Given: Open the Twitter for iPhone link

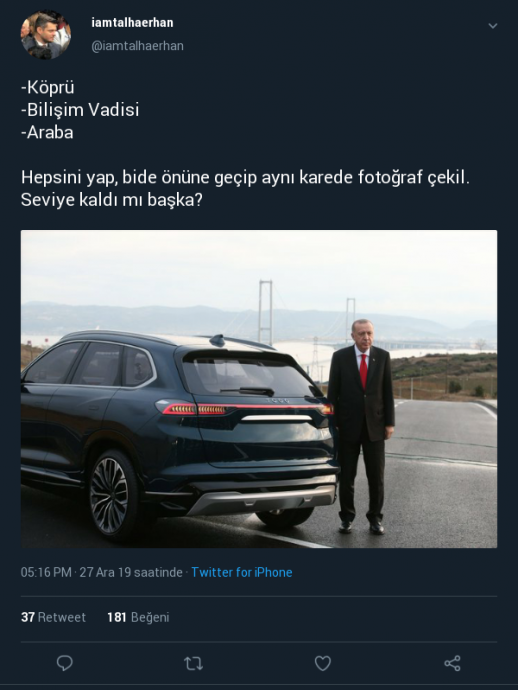Looking at the screenshot, I should point(242,572).
